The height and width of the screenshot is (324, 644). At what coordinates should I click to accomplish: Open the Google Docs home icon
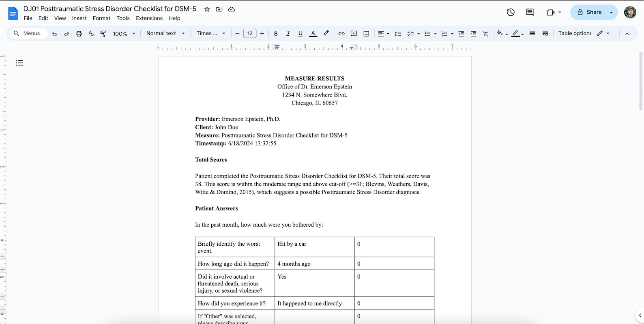click(13, 13)
